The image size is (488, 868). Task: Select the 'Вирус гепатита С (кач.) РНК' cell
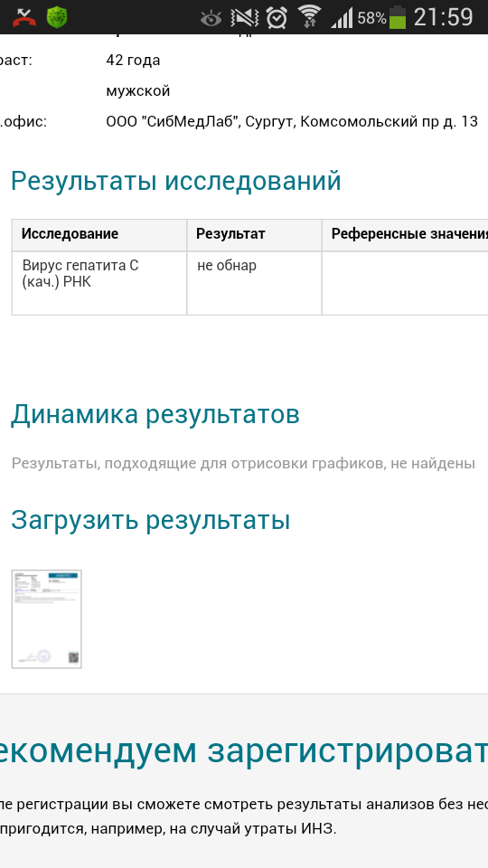pos(99,283)
